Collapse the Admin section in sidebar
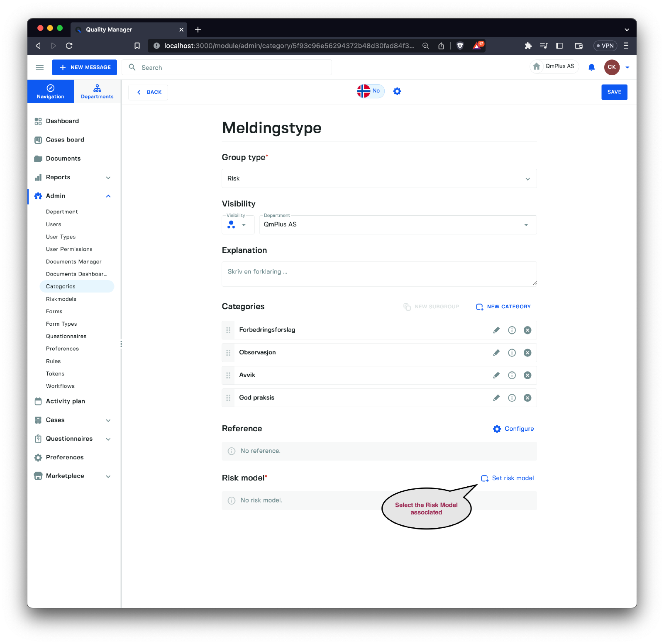This screenshot has width=664, height=644. point(108,196)
